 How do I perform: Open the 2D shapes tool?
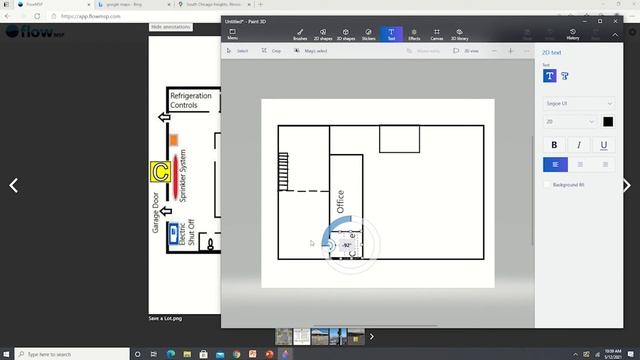[x=323, y=34]
